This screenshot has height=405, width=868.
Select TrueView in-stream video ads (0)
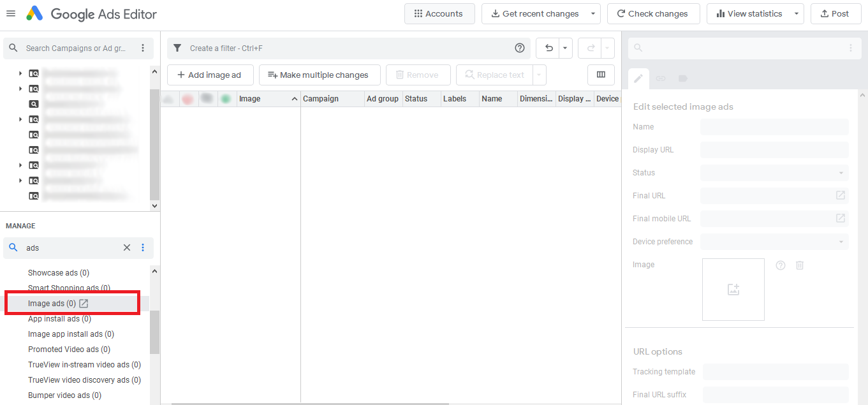click(84, 365)
